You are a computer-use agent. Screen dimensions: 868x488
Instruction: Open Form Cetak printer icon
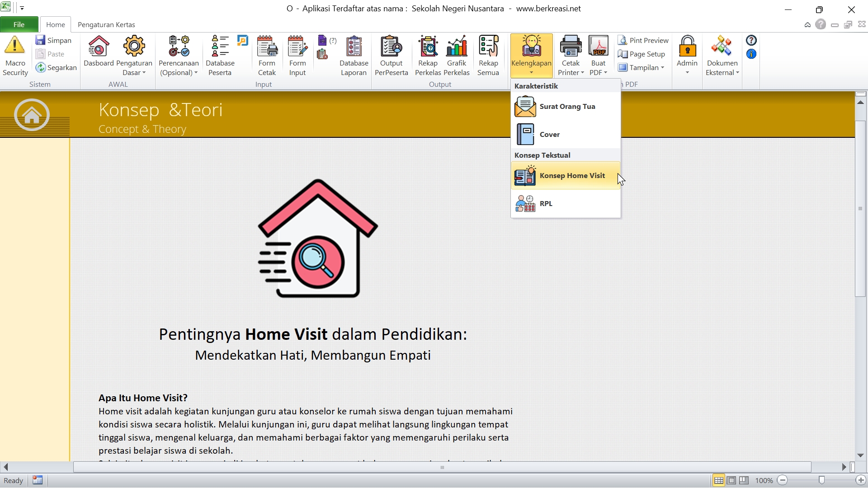click(267, 46)
